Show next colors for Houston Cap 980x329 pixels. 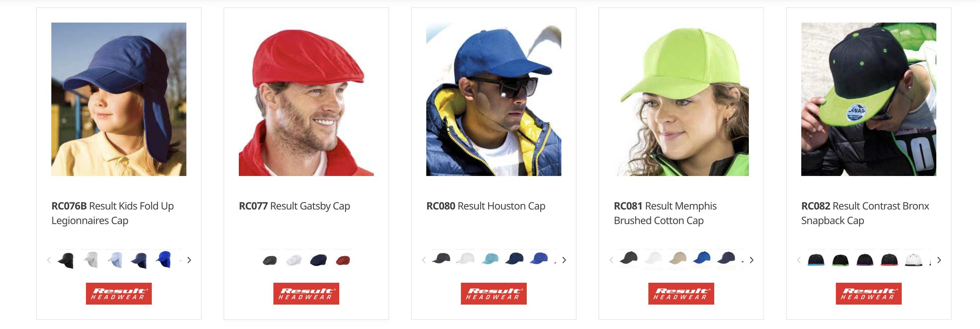[x=564, y=260]
